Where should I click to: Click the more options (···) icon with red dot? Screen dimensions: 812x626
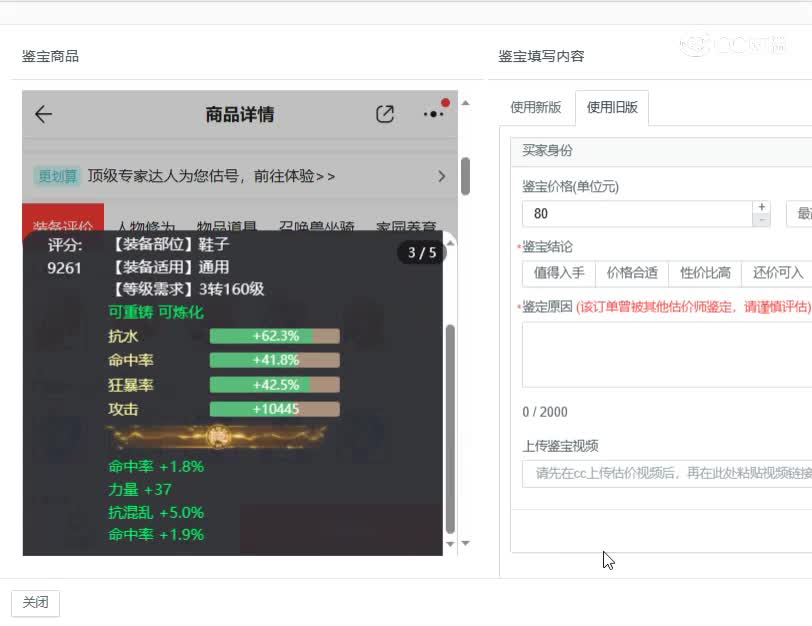pos(433,115)
